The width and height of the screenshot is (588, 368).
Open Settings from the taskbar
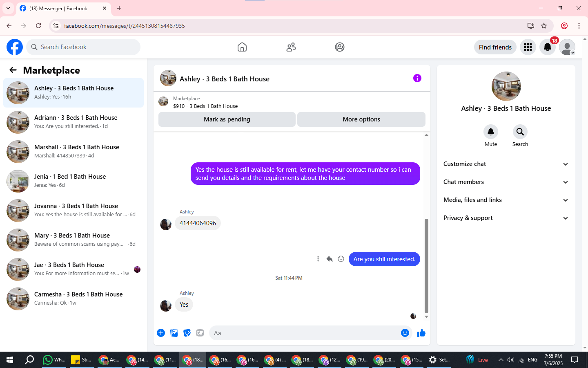[x=439, y=360]
